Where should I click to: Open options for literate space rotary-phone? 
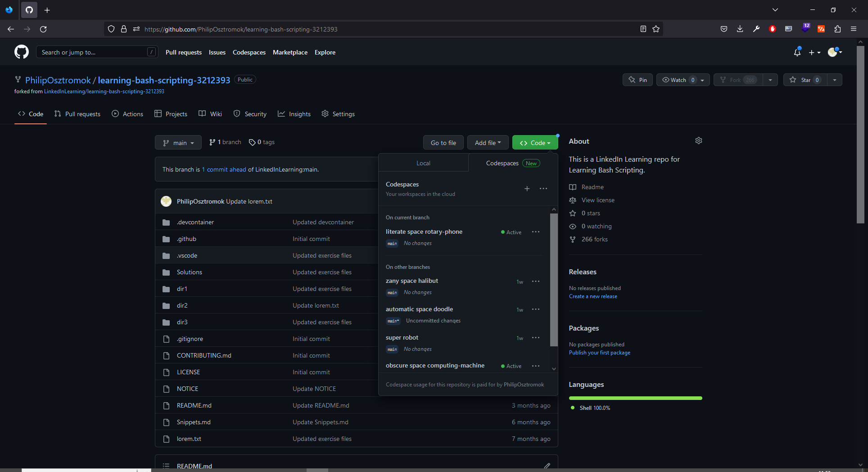[x=536, y=232]
